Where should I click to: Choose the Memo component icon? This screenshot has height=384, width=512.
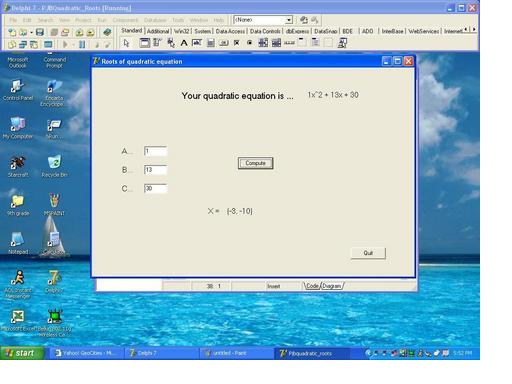coord(211,43)
